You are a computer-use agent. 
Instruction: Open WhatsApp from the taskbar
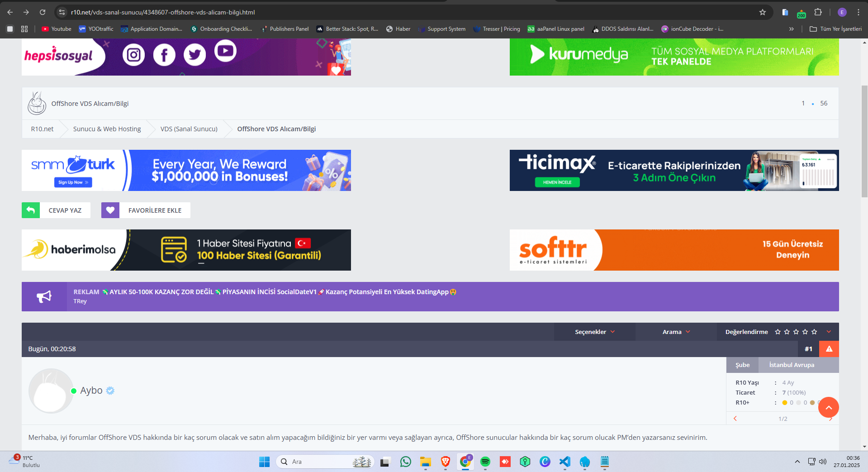pos(406,462)
